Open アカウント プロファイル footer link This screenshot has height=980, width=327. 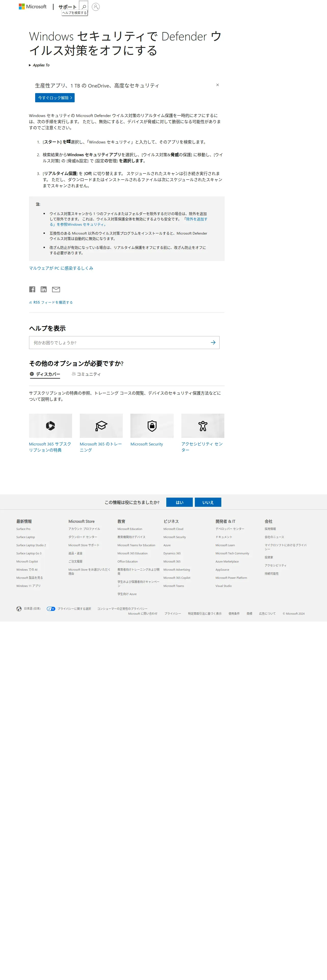pos(84,529)
